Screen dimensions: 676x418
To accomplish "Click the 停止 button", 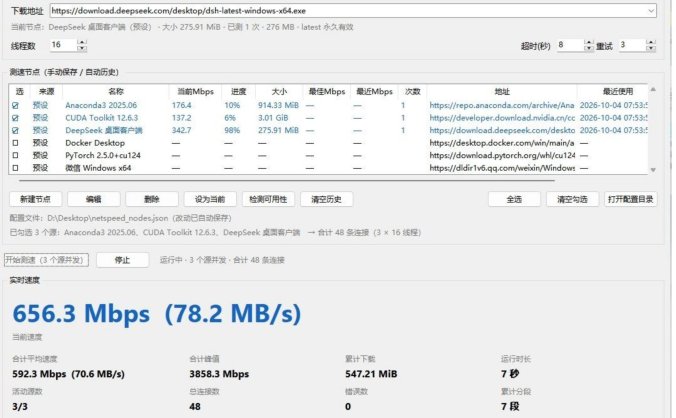I will coord(122,260).
